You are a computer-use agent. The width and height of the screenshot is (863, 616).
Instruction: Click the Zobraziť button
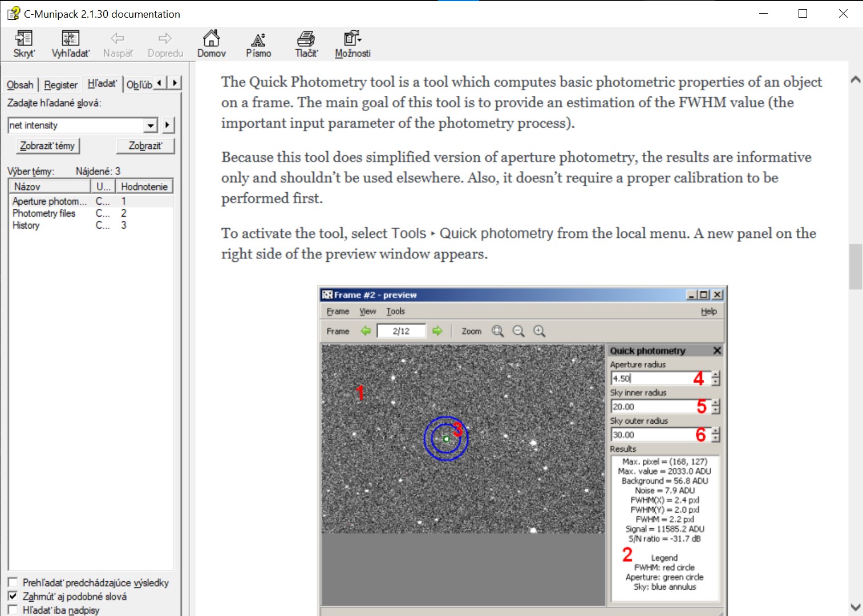click(145, 146)
